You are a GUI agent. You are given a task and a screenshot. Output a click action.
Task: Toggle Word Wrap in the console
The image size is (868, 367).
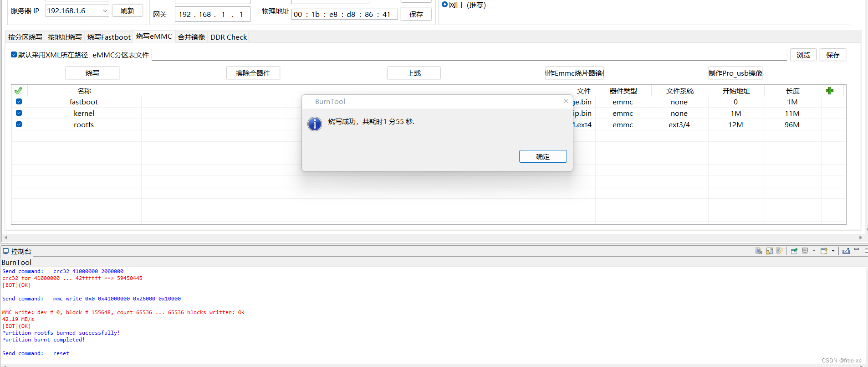click(x=780, y=251)
